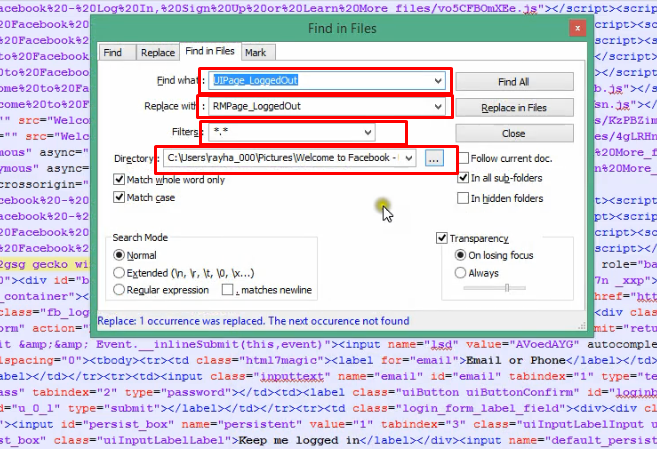Click the Find in Files title bar

(342, 28)
